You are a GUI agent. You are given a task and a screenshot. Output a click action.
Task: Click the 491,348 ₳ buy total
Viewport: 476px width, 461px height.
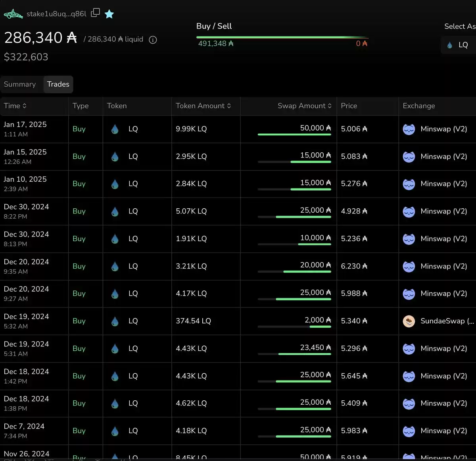click(x=216, y=44)
